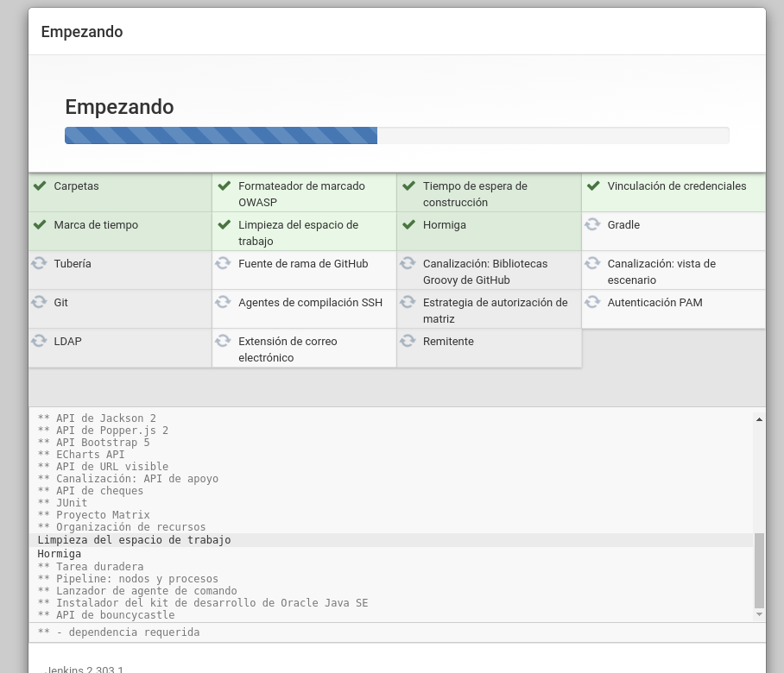Click the pending icon next to LDAP
Image resolution: width=784 pixels, height=673 pixels.
pos(39,341)
